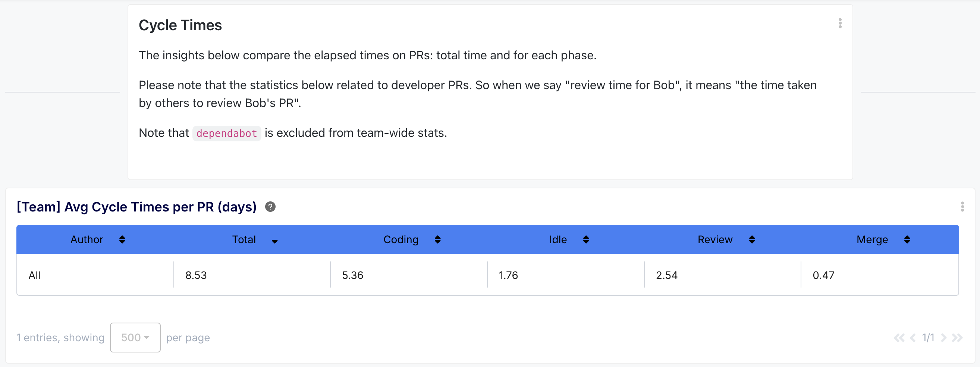Open Cycle Times card kebab menu
The height and width of the screenshot is (367, 980).
point(840,23)
